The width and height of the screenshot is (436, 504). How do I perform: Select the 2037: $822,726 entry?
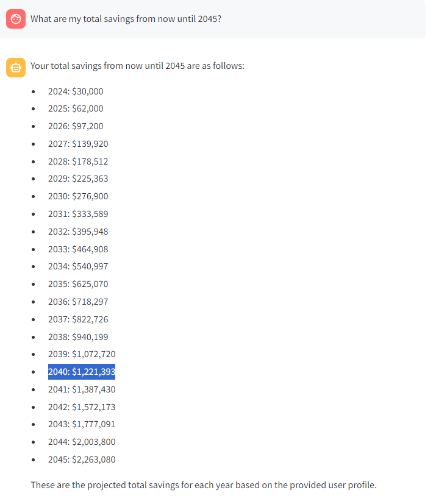(x=78, y=319)
